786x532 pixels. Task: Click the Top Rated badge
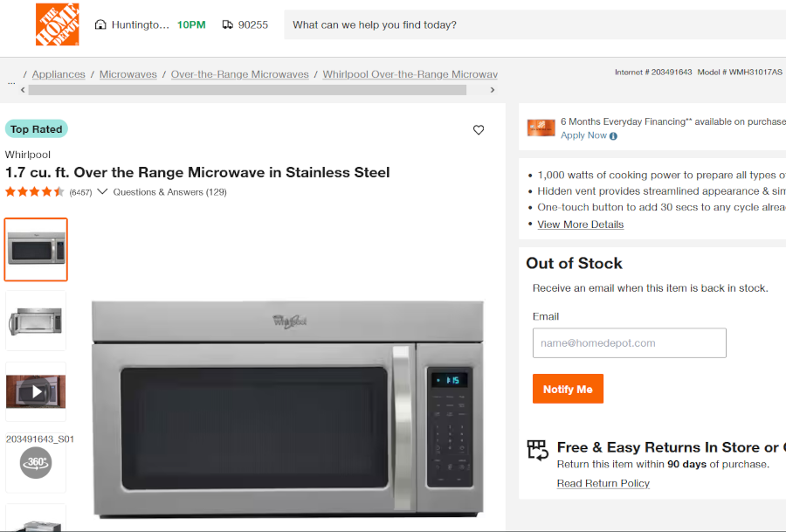36,129
